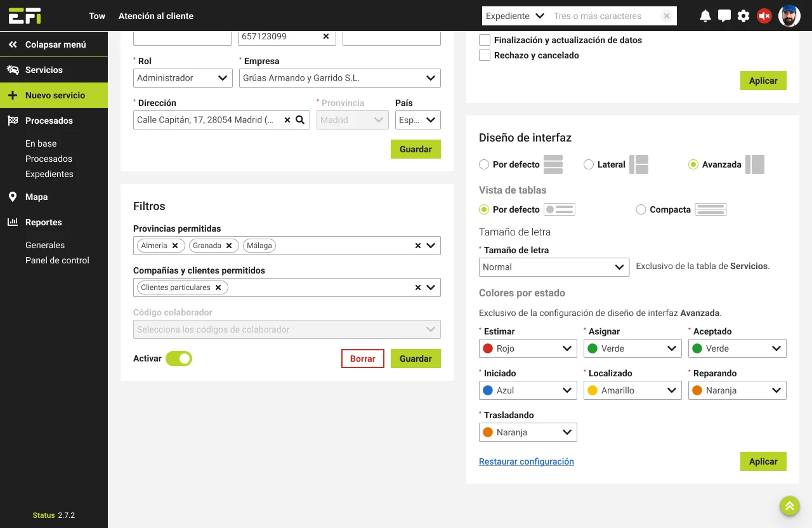The width and height of the screenshot is (812, 528).
Task: Choose the Iniciado blue color swatch
Action: click(x=488, y=390)
